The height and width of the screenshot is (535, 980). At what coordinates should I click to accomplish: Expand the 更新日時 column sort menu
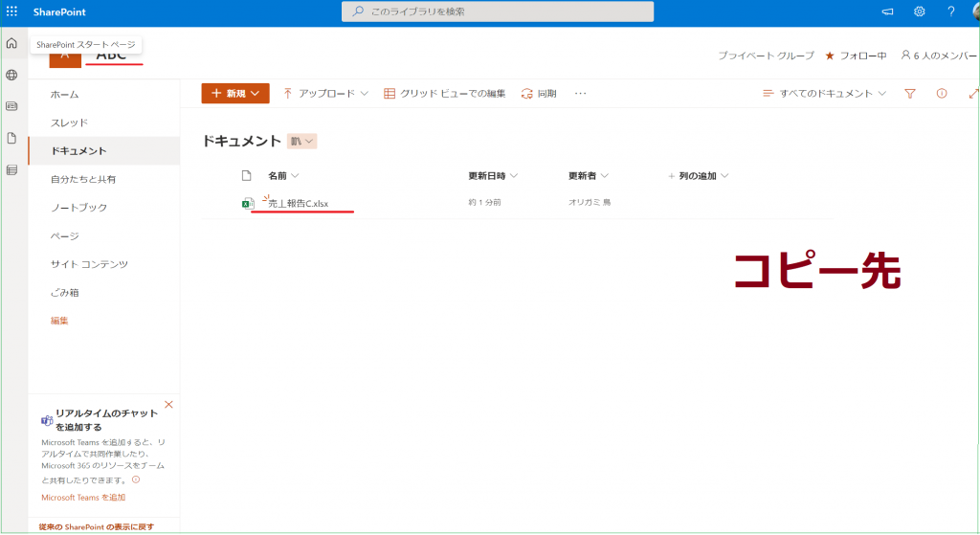pos(493,176)
